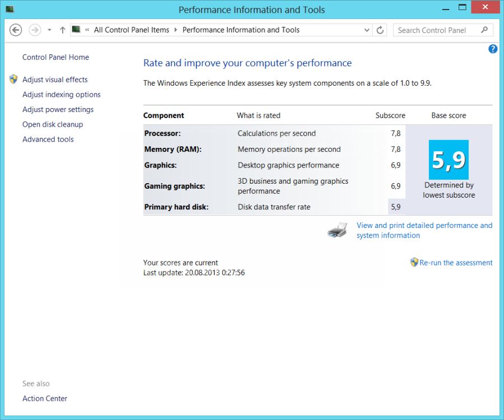Open Adjust power settings link
504x420 pixels.
(x=58, y=110)
